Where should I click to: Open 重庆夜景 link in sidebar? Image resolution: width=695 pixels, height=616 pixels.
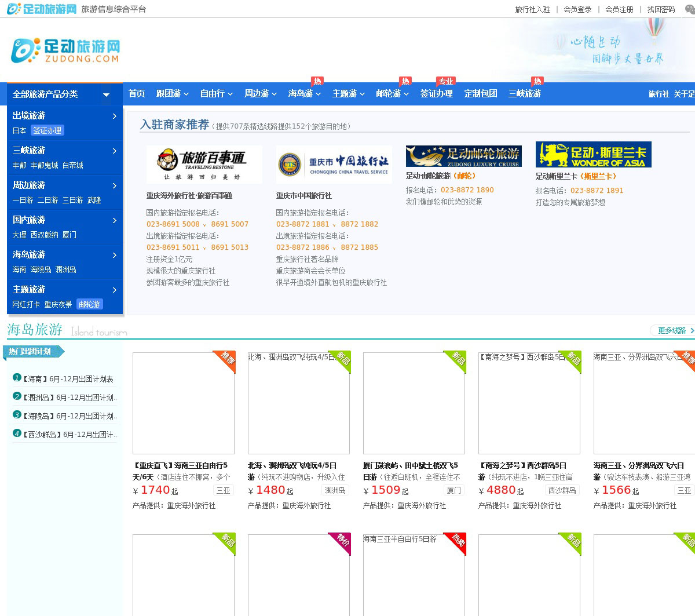pos(58,304)
